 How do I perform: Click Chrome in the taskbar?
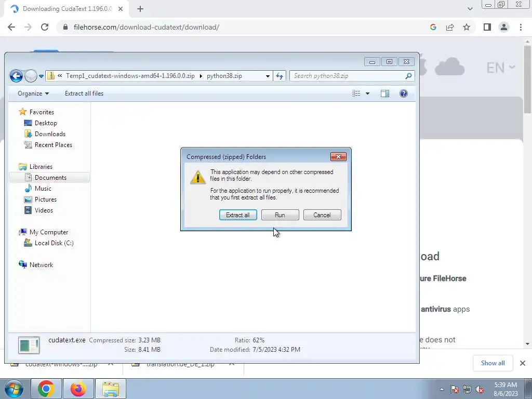pos(46,389)
